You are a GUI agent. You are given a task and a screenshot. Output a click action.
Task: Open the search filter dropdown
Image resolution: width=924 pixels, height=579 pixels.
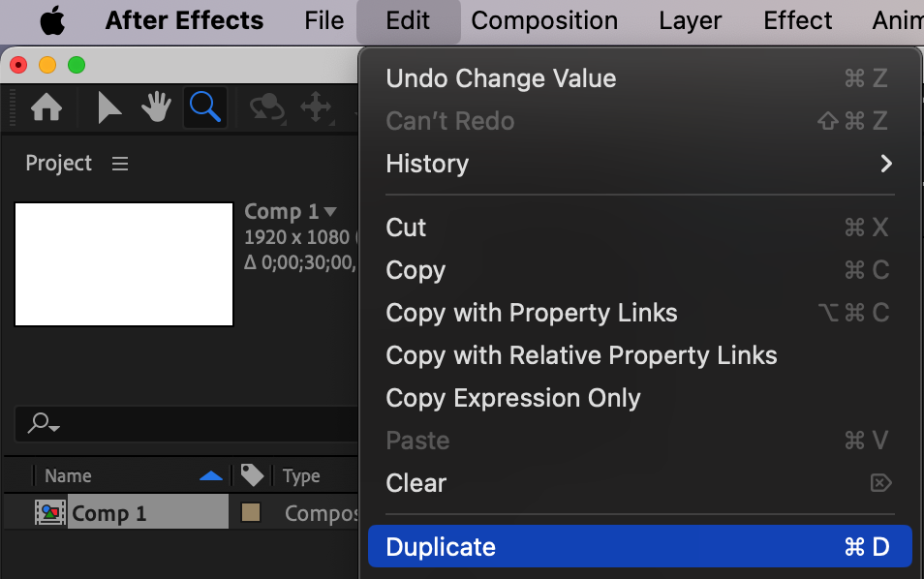point(44,423)
